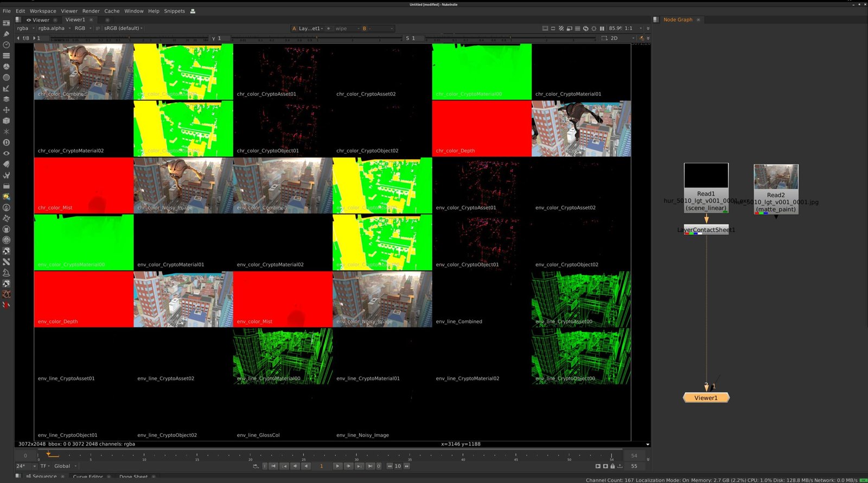
Task: Click the refresh viewer icon
Action: [585, 28]
